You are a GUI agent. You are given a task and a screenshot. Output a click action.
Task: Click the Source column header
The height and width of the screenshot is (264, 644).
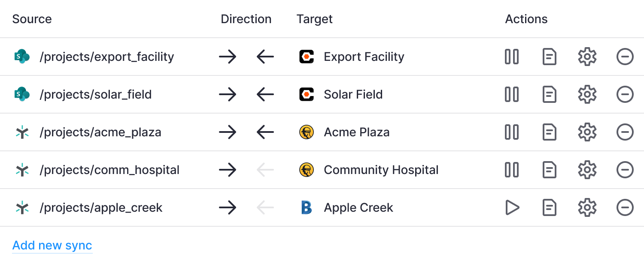[x=32, y=19]
